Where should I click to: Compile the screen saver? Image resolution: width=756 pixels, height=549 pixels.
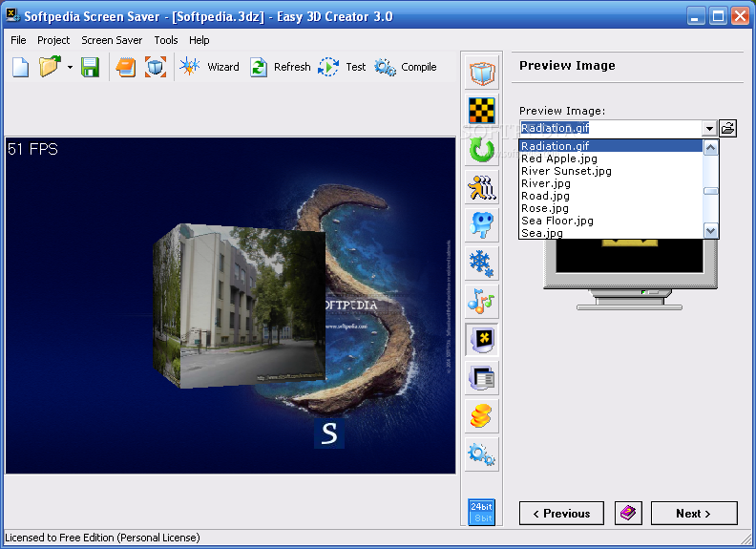406,67
